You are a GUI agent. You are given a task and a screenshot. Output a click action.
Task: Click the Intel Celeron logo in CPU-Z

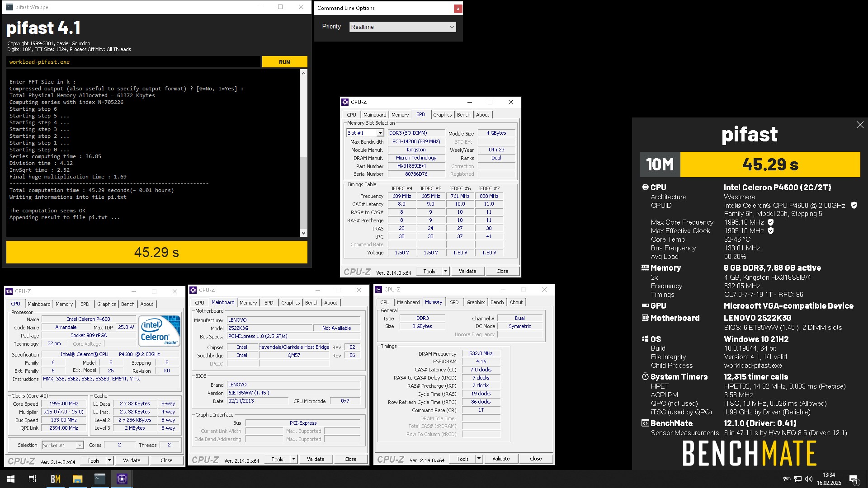(x=159, y=331)
